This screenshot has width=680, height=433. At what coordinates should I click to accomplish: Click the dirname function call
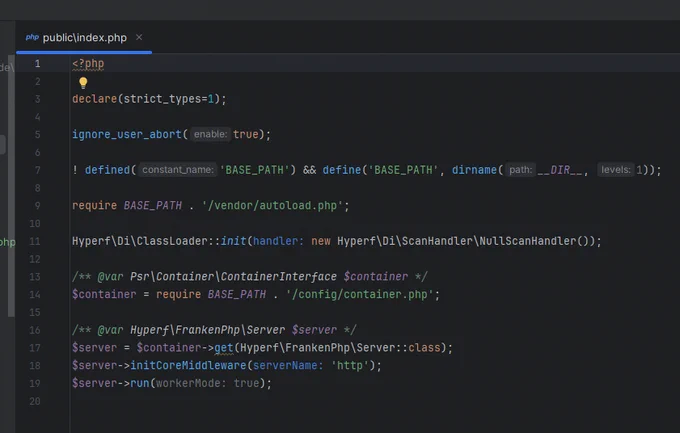tap(474, 170)
